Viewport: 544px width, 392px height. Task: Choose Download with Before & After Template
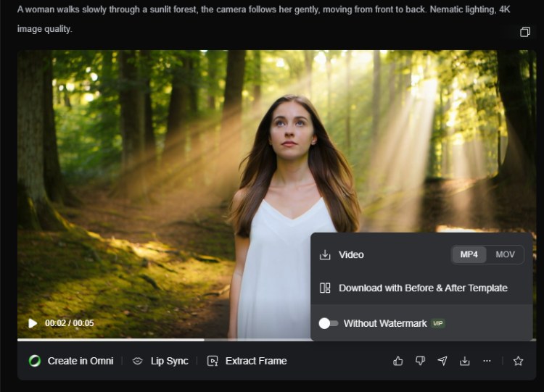(423, 288)
